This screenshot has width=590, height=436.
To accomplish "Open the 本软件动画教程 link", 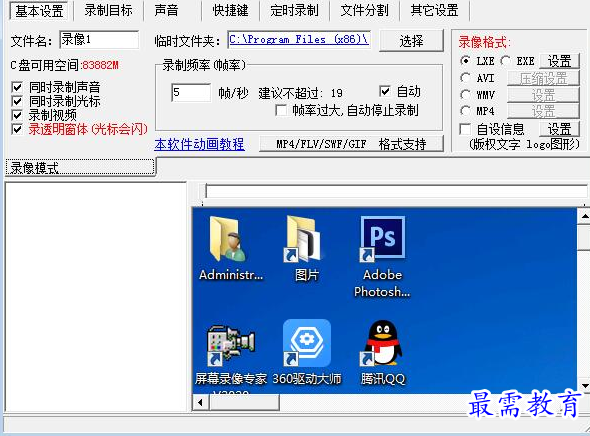I will tap(199, 144).
